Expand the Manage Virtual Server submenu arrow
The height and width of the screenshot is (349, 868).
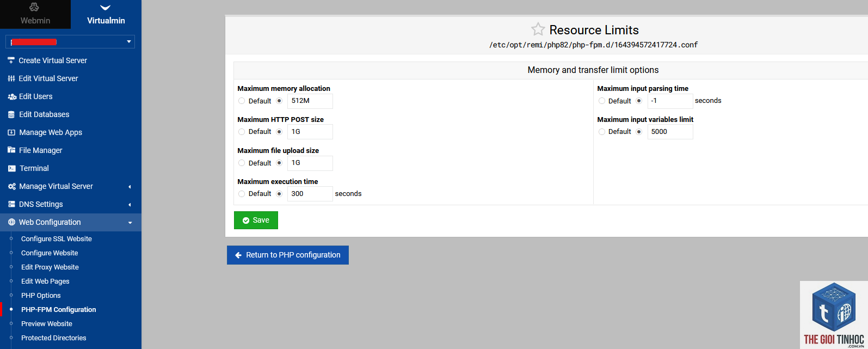(130, 187)
